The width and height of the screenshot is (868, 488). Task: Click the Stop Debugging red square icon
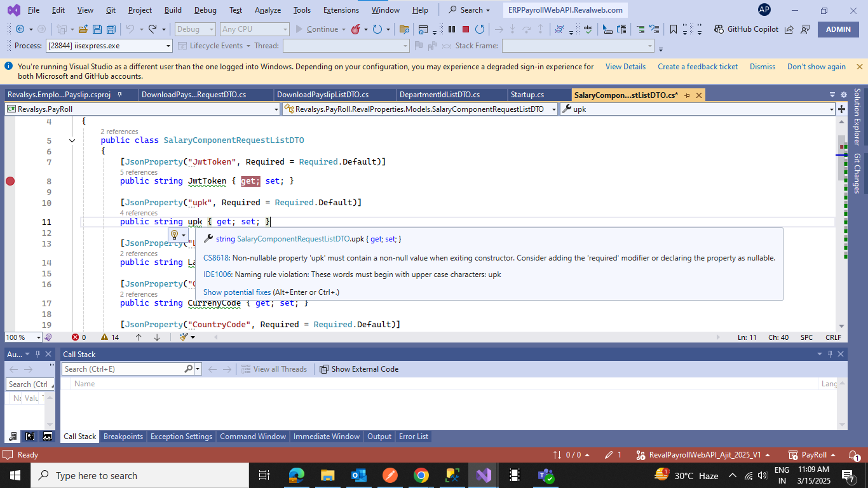[466, 29]
